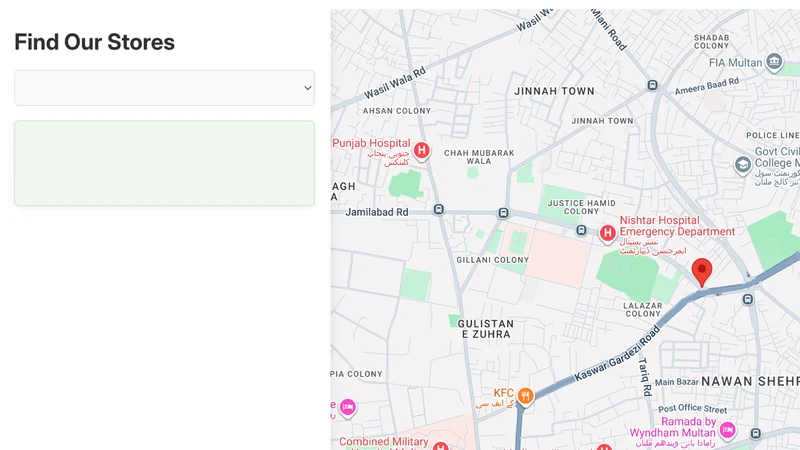Screen dimensions: 800x450
Task: Click the Nishtar Hospital Emergency Department label
Action: pos(677,226)
